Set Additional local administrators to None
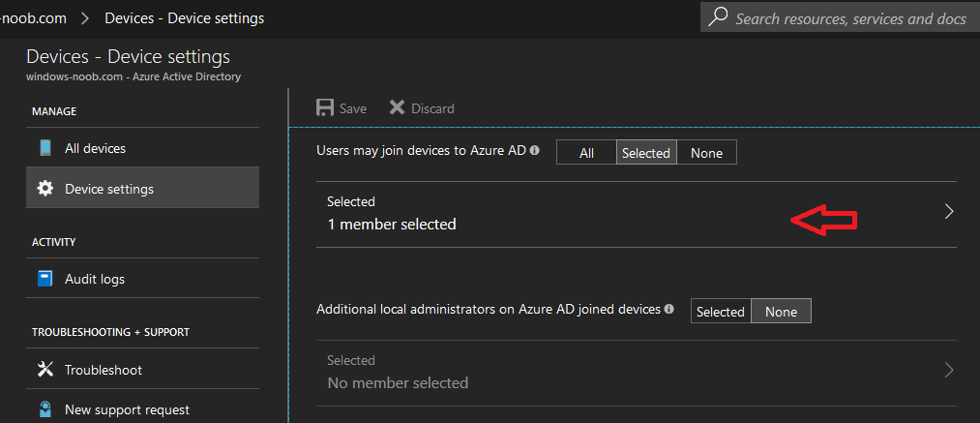980x423 pixels. [781, 311]
